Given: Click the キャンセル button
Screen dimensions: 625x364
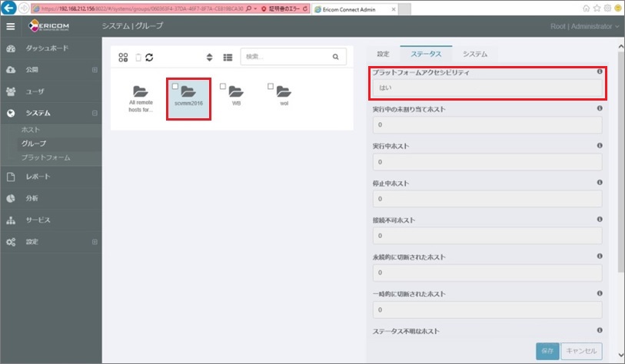Looking at the screenshot, I should click(x=581, y=350).
